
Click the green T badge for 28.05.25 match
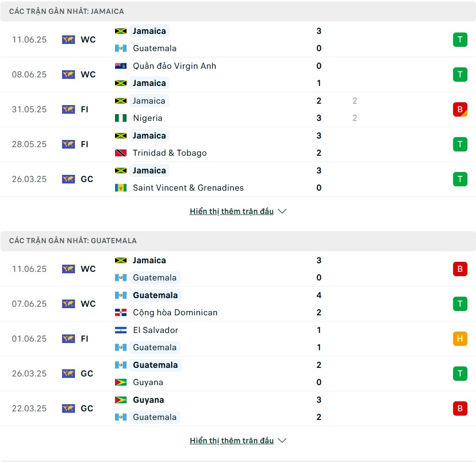coord(460,144)
